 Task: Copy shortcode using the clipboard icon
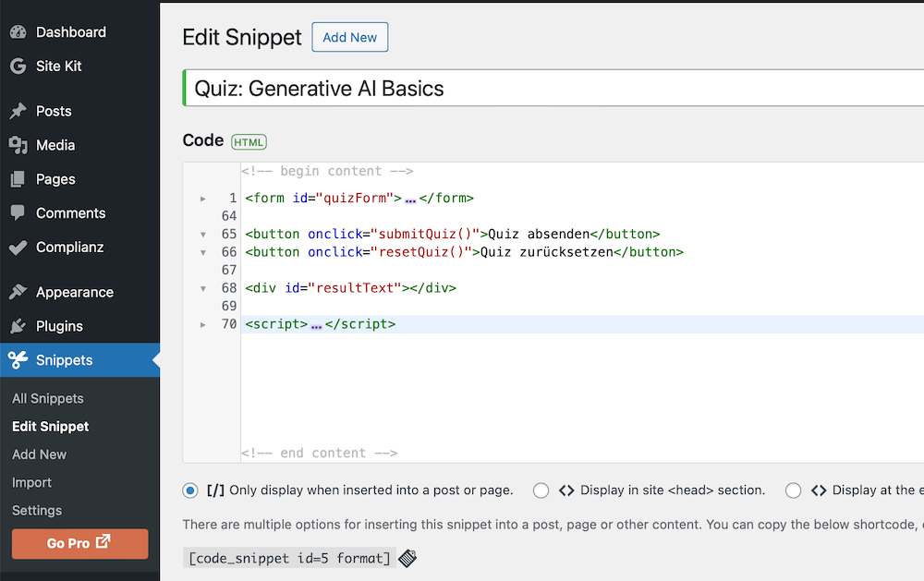[x=407, y=558]
